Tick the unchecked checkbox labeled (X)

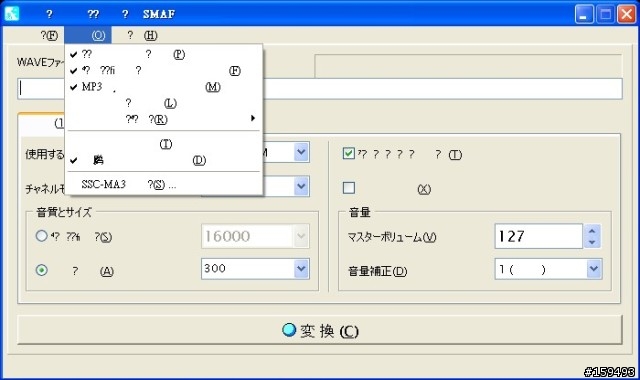(349, 188)
